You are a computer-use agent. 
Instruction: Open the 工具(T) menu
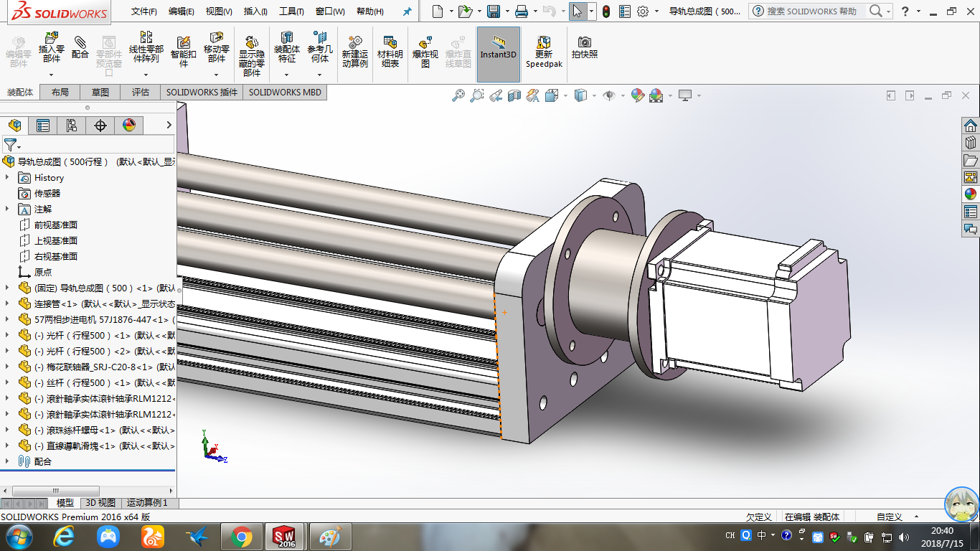click(291, 11)
